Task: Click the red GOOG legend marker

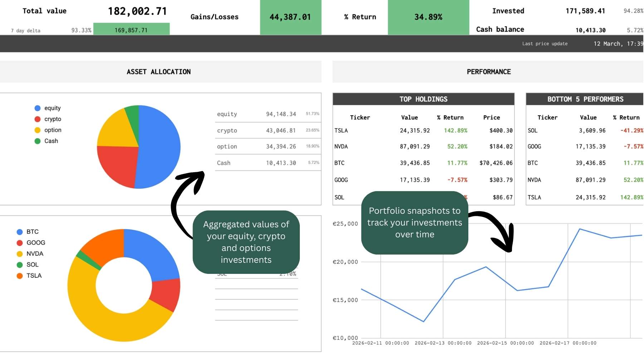Action: (x=20, y=243)
